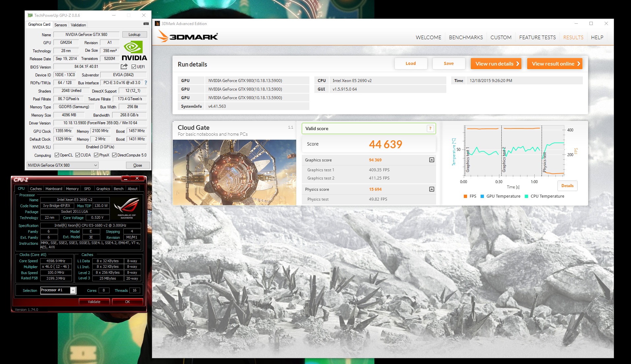Image resolution: width=631 pixels, height=364 pixels.
Task: Click the 3DMark window title icon
Action: 157,23
